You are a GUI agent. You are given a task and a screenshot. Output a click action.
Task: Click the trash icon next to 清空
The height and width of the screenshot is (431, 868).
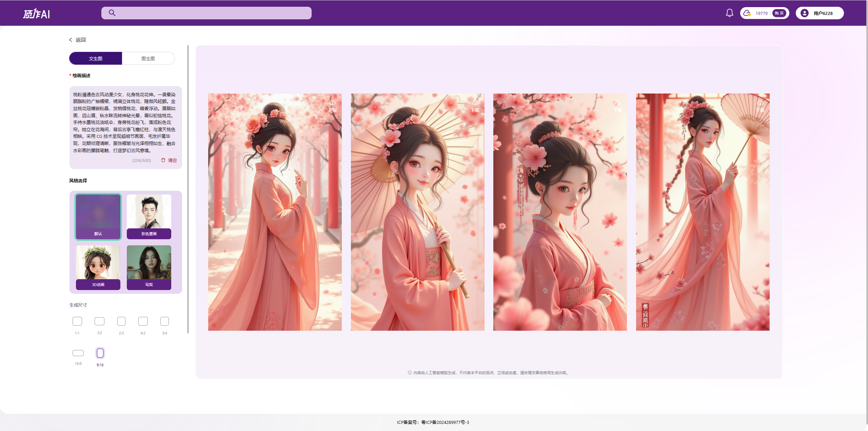(x=163, y=160)
